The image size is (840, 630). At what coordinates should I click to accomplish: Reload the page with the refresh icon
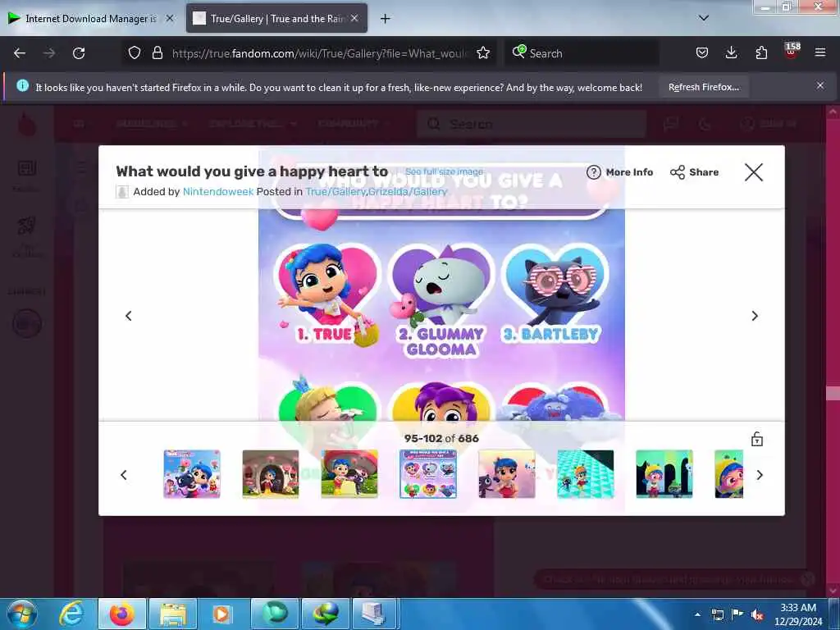[x=79, y=53]
